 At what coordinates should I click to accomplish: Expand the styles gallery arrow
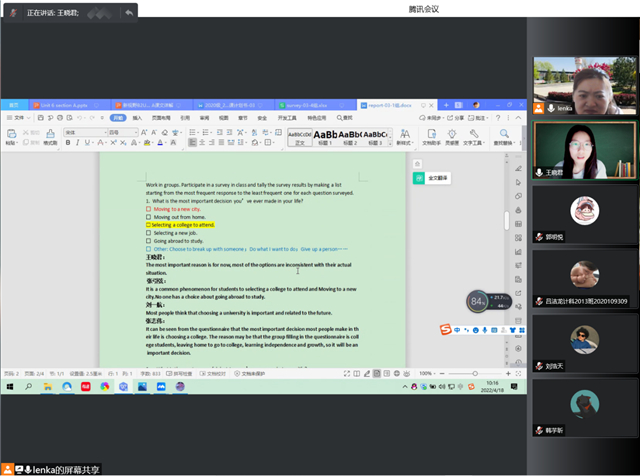coord(390,144)
